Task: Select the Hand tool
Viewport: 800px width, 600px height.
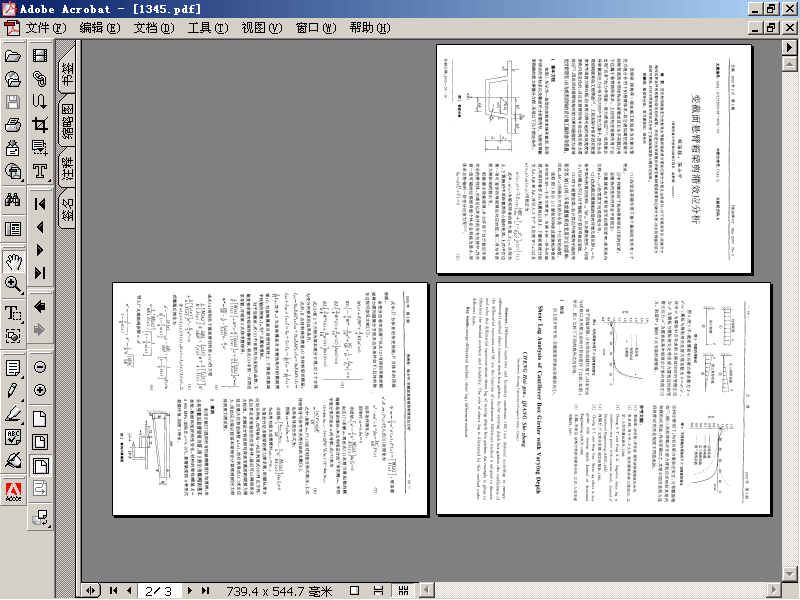Action: 13,262
